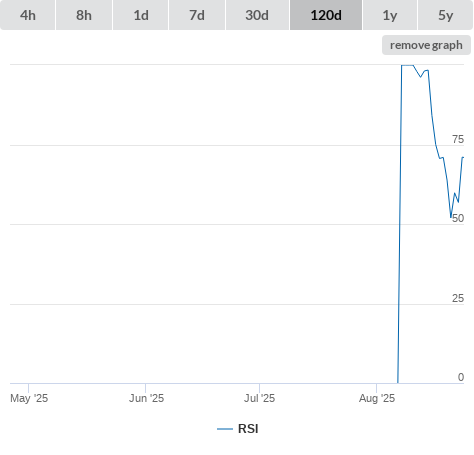Click the 0 value axis label
474x455 pixels.
[x=461, y=377]
